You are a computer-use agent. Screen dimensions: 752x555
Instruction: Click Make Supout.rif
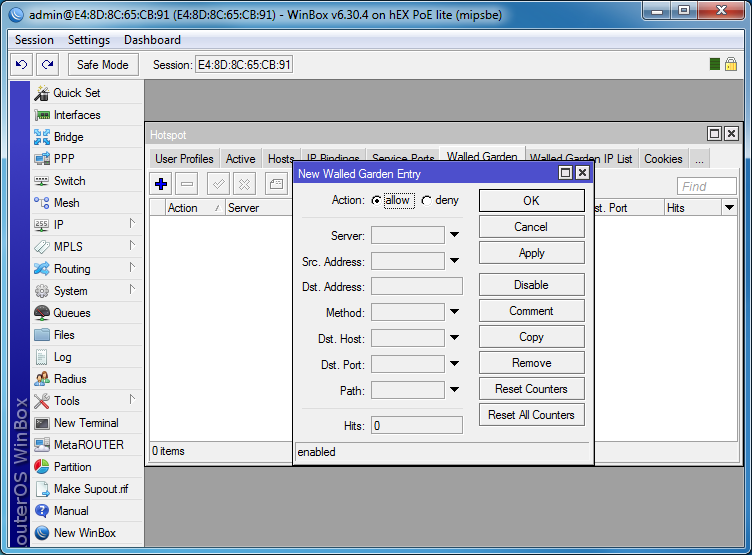click(87, 489)
